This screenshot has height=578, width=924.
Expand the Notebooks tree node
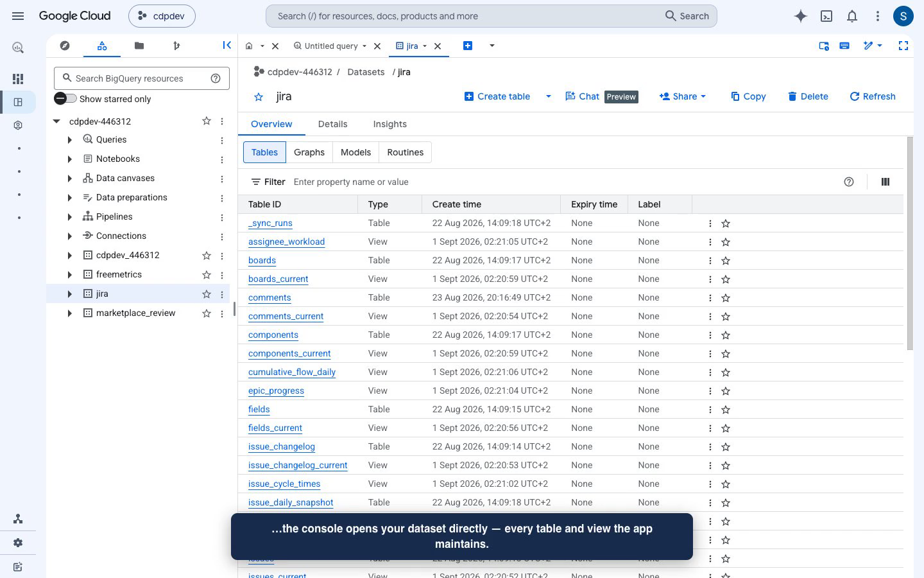click(69, 159)
